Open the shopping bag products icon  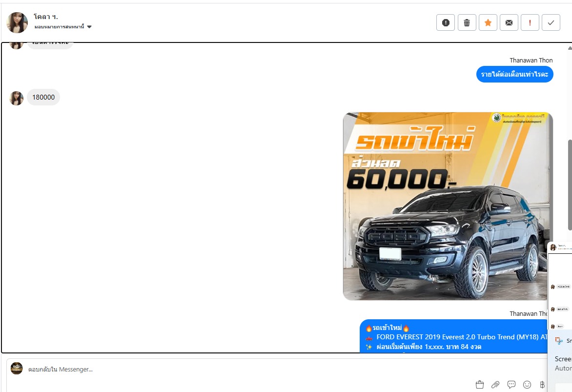480,384
